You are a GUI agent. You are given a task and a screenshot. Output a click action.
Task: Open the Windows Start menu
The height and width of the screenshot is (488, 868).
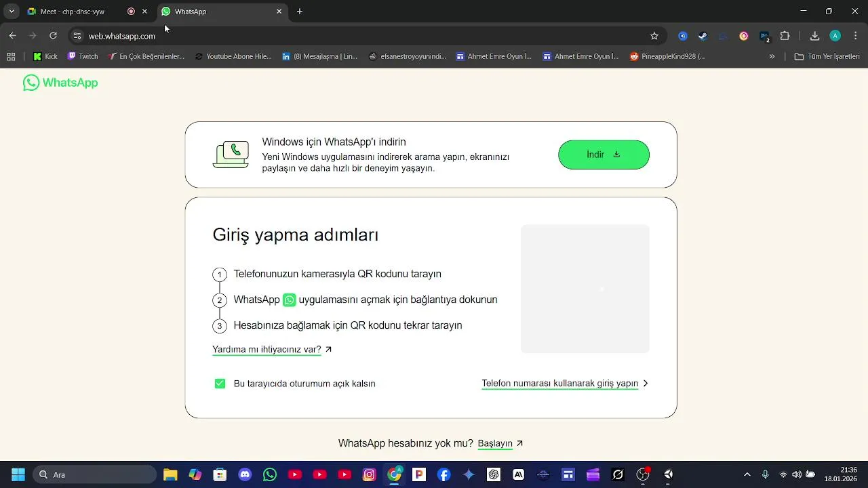coord(18,474)
